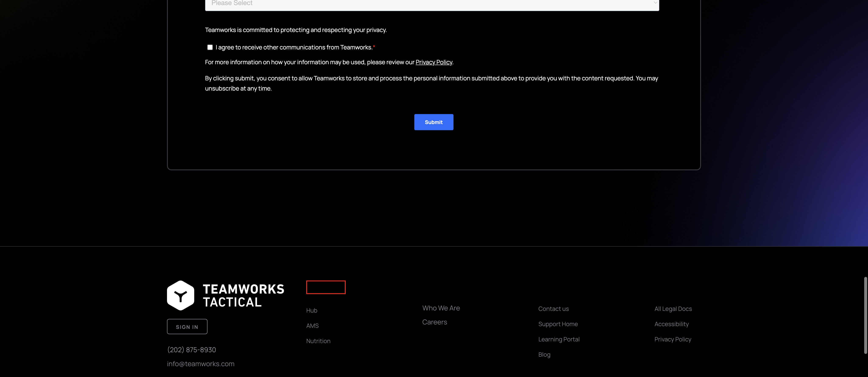Open the Privacy Policy link in form text
This screenshot has height=377, width=868.
coord(434,62)
